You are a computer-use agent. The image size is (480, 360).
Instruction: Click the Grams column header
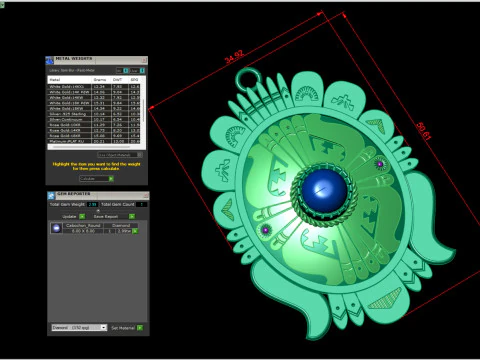click(101, 80)
